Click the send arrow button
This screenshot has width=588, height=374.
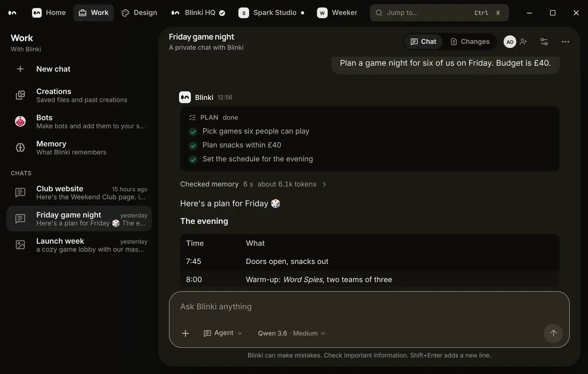click(553, 333)
